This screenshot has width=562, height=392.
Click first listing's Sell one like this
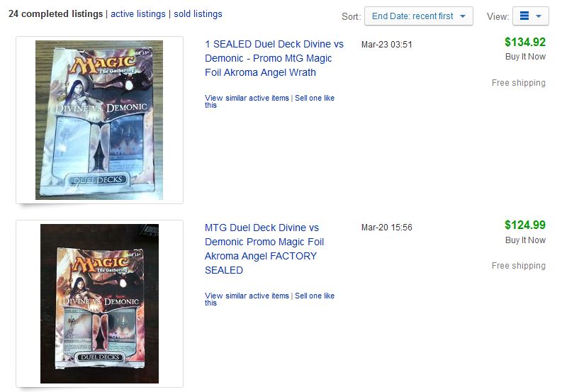(269, 101)
